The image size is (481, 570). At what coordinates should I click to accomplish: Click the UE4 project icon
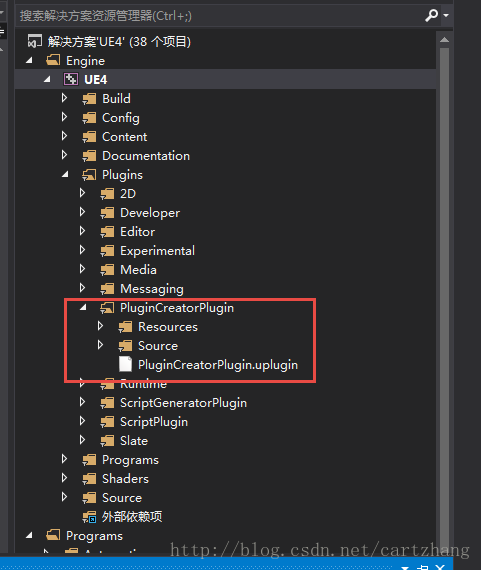[71, 79]
